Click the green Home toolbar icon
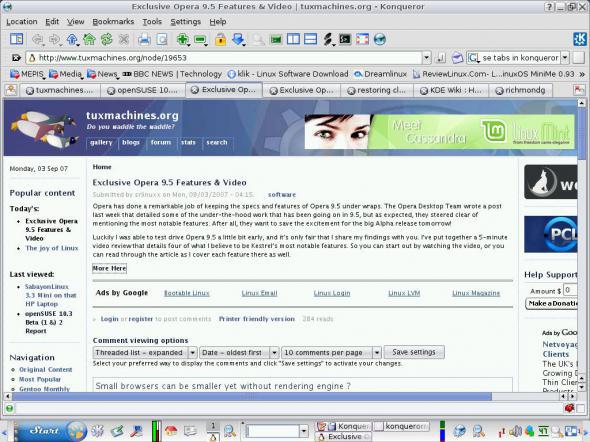Screen dimensions: 590x442 pyautogui.click(x=90, y=39)
